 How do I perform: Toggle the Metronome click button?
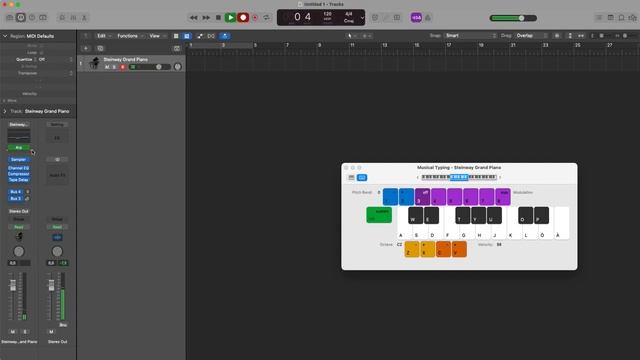[428, 18]
